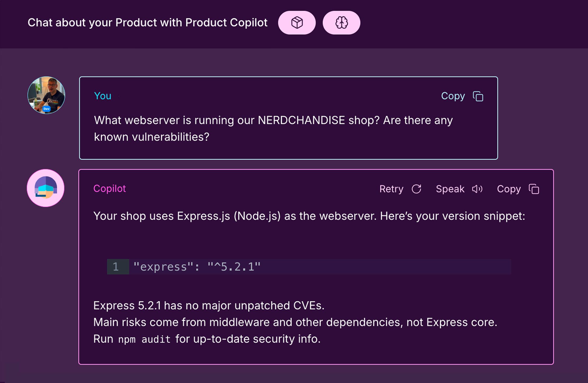Image resolution: width=588 pixels, height=383 pixels.
Task: Click the product cube icon button
Action: pos(297,23)
